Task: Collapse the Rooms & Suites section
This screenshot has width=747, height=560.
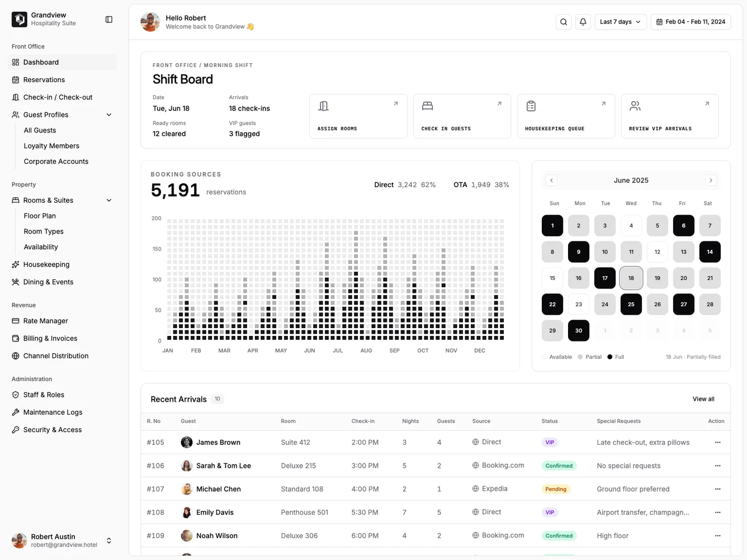Action: click(x=109, y=200)
